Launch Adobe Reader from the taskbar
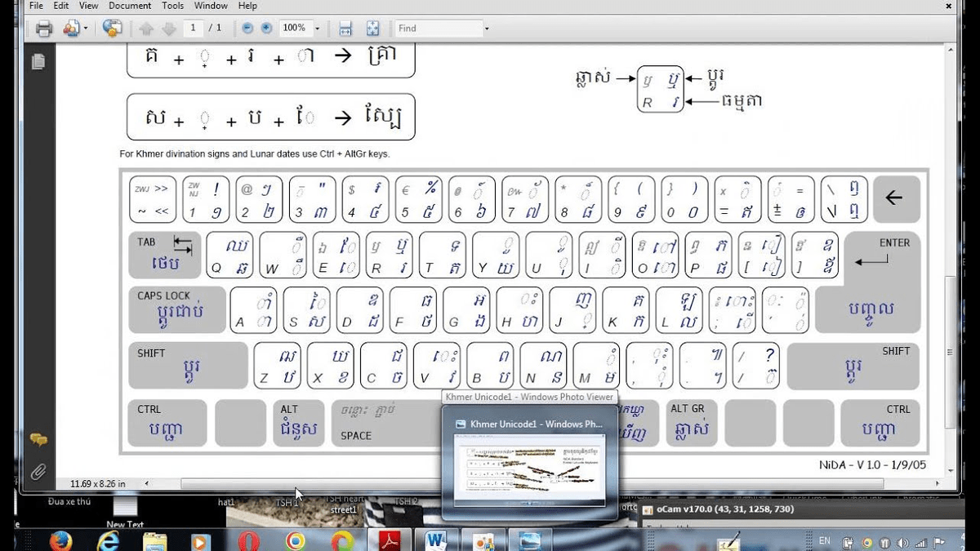980x551 pixels. (x=390, y=540)
